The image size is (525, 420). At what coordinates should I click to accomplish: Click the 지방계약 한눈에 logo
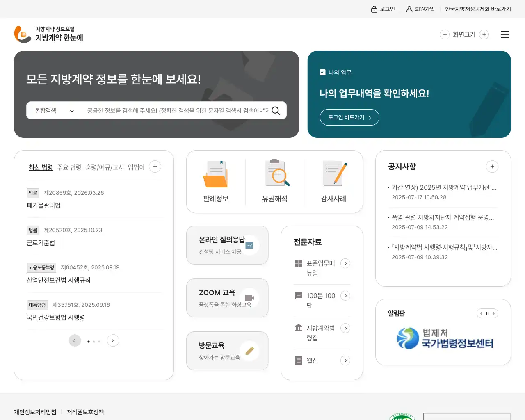point(49,34)
